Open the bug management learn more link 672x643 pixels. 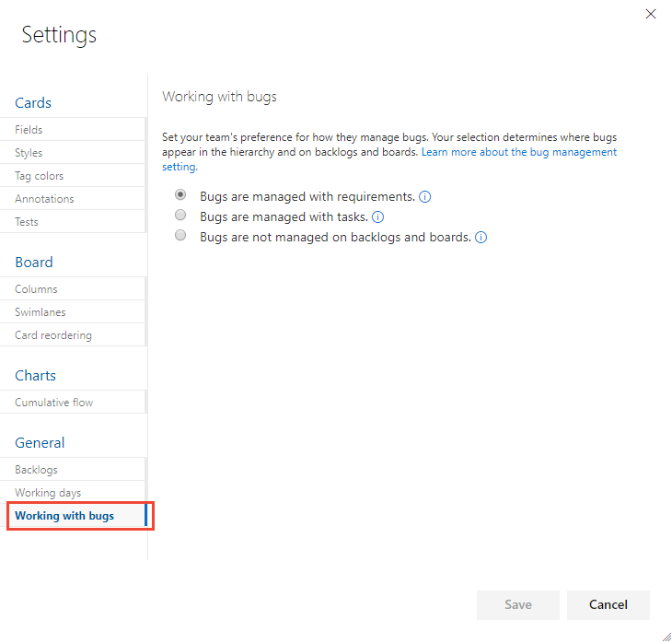tap(519, 152)
